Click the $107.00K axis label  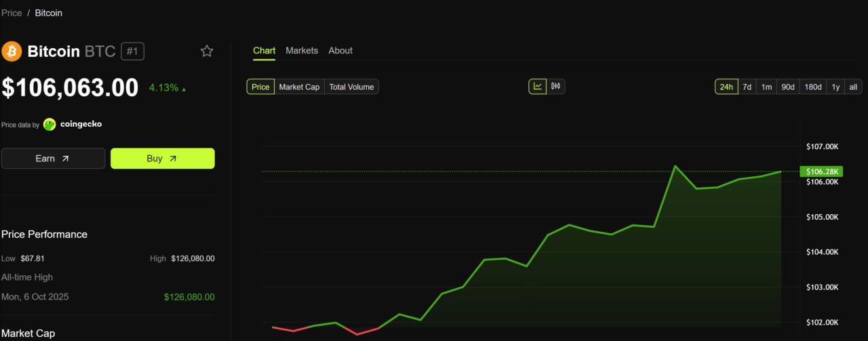coord(822,146)
